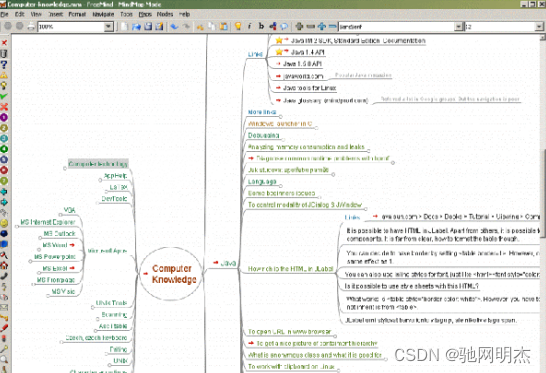
Task: Click the paste clipboard icon
Action: (x=224, y=26)
